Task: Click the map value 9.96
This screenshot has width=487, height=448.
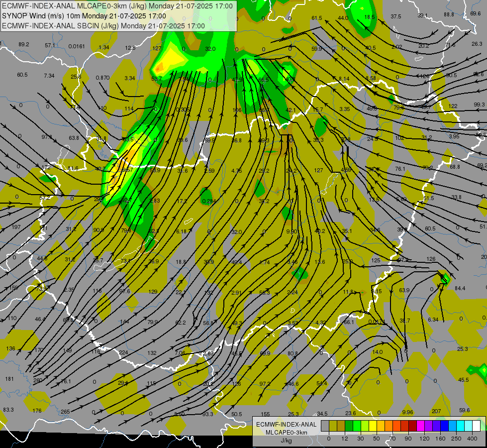Action: pyautogui.click(x=407, y=412)
